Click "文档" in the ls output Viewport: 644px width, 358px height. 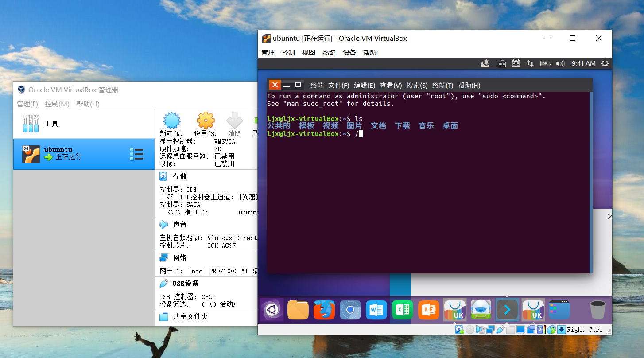click(x=379, y=126)
